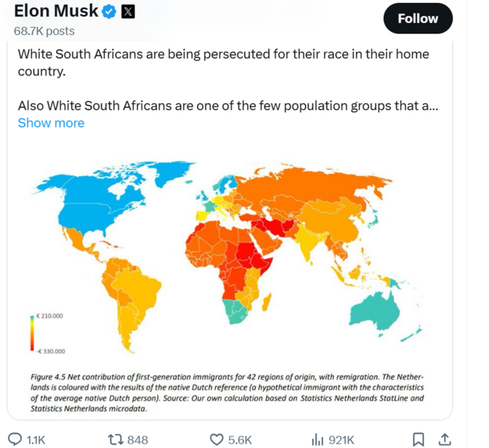Repost the tweet using the arrows icon

tap(116, 439)
